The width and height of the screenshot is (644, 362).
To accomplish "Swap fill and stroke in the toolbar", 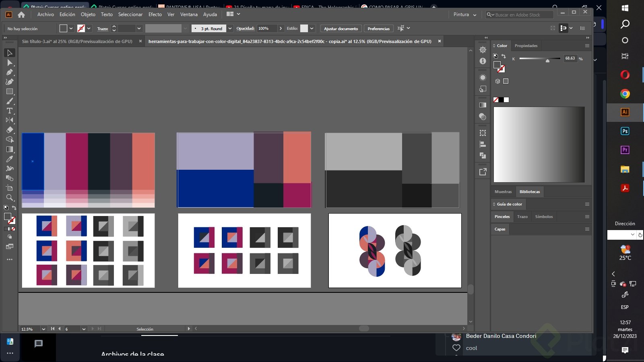I will [x=14, y=208].
